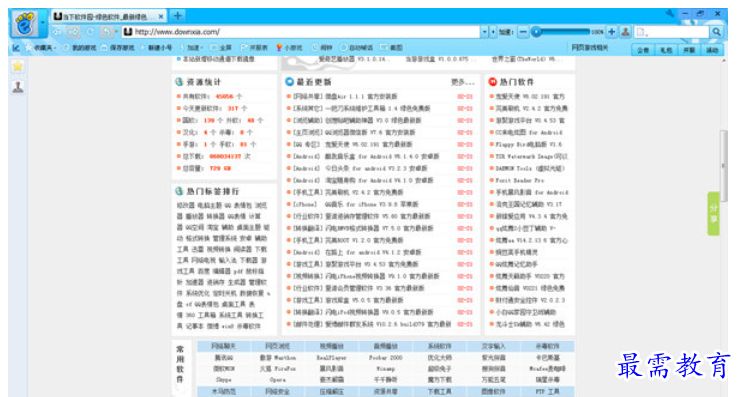Viewport: 739px width, 397px height.
Task: Click the person icon in left sidebar
Action: coord(18,87)
